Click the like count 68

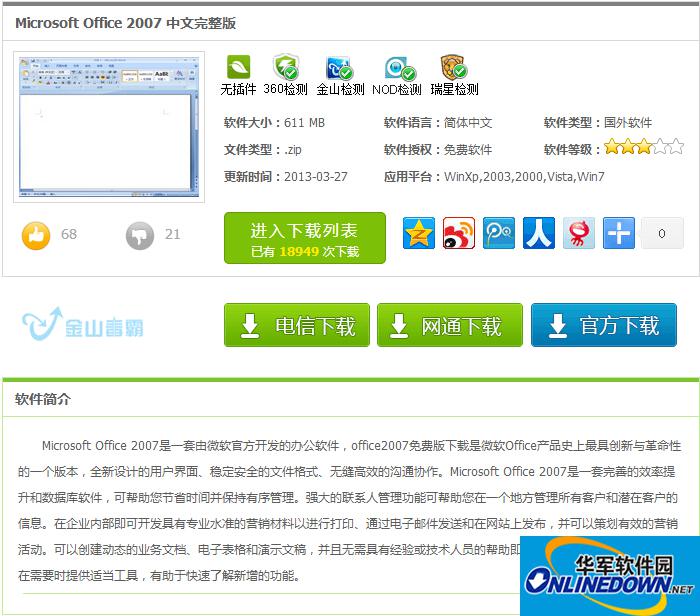69,234
